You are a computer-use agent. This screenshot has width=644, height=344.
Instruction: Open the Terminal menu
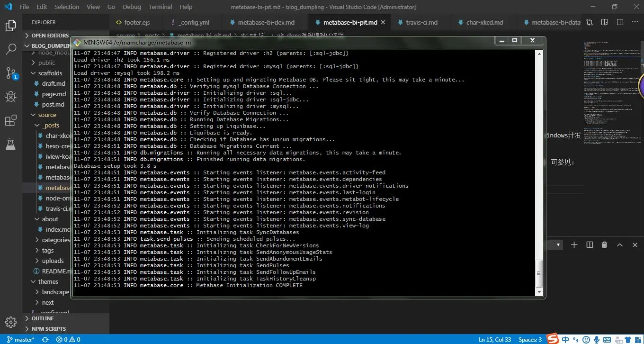point(160,7)
